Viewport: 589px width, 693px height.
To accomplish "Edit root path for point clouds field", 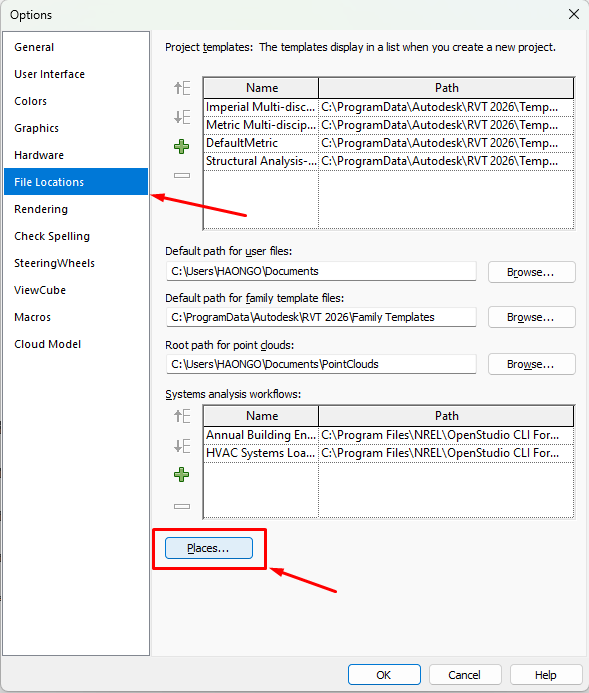I will [321, 364].
